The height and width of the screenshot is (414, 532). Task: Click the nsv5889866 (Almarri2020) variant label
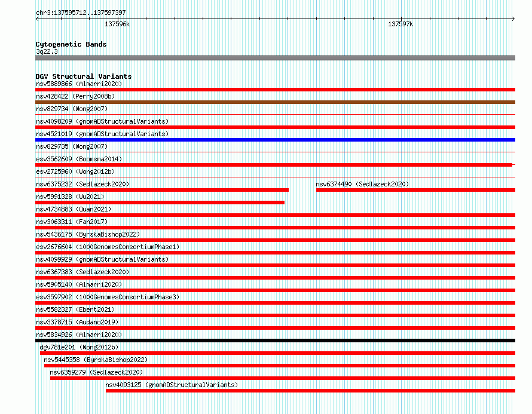[x=79, y=84]
